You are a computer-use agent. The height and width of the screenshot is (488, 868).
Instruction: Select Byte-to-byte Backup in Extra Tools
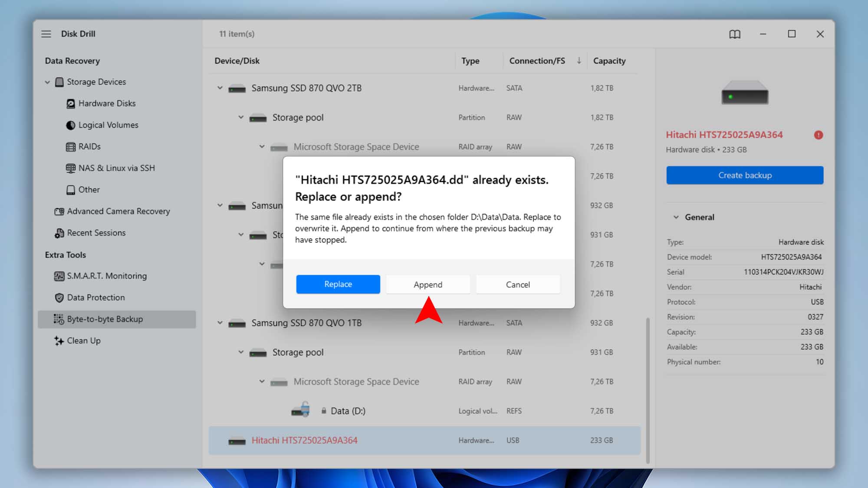[x=117, y=319]
